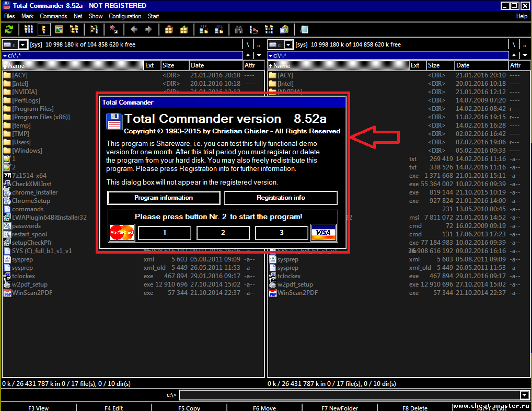Image resolution: width=532 pixels, height=411 pixels.
Task: Select the thumbnail view toolbar icon
Action: [59, 30]
